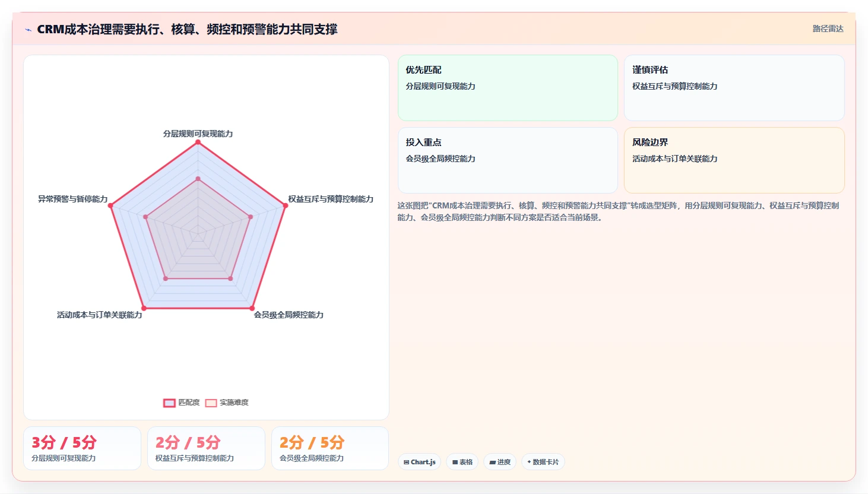Click the Chart.js tag
This screenshot has height=494, width=868.
pyautogui.click(x=419, y=462)
